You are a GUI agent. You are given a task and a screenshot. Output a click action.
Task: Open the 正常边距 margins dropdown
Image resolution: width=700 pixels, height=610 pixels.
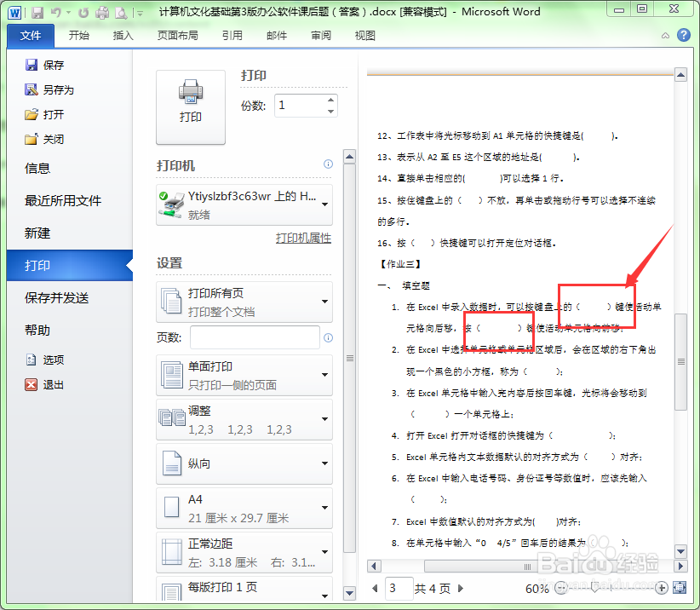pos(244,552)
